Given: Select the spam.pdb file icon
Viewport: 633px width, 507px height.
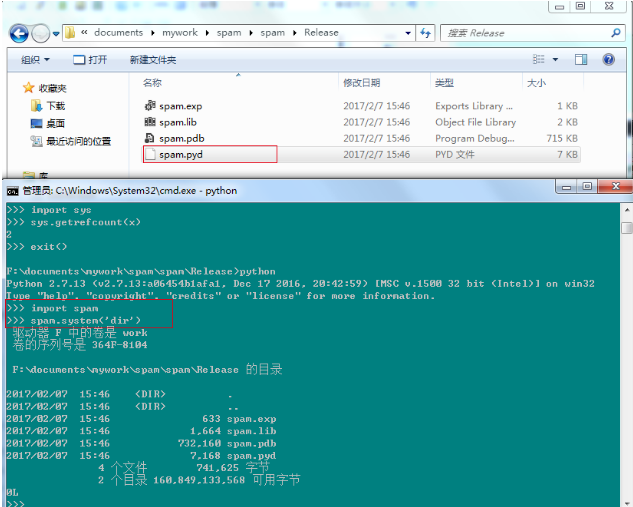Looking at the screenshot, I should click(x=150, y=138).
